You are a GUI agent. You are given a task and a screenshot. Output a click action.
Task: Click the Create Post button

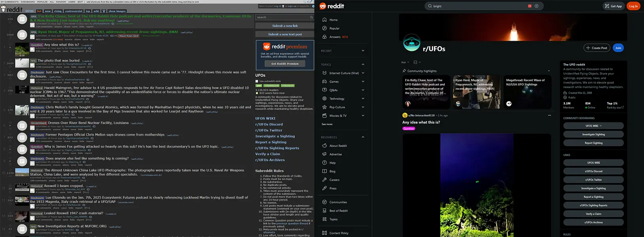click(597, 48)
